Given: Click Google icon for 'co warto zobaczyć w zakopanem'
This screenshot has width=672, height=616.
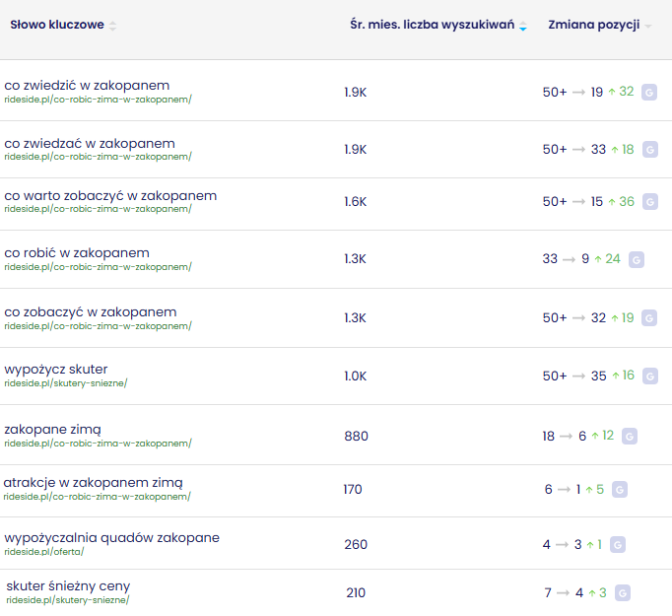Looking at the screenshot, I should pos(649,201).
